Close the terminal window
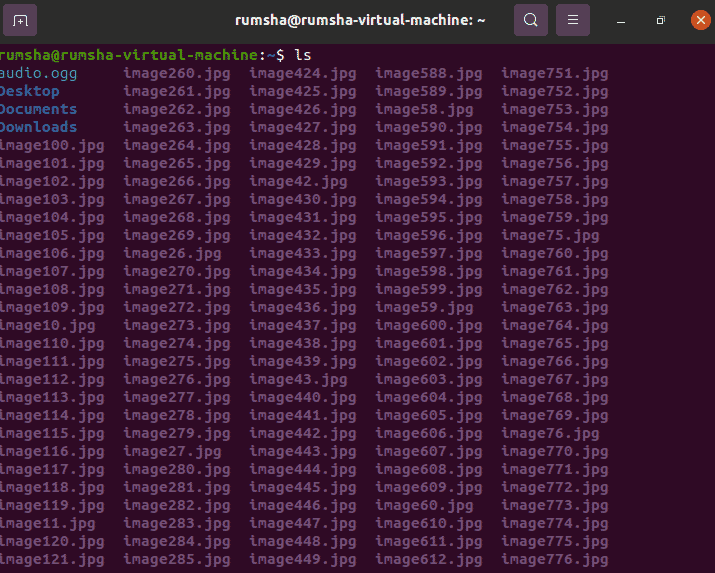 tap(700, 21)
